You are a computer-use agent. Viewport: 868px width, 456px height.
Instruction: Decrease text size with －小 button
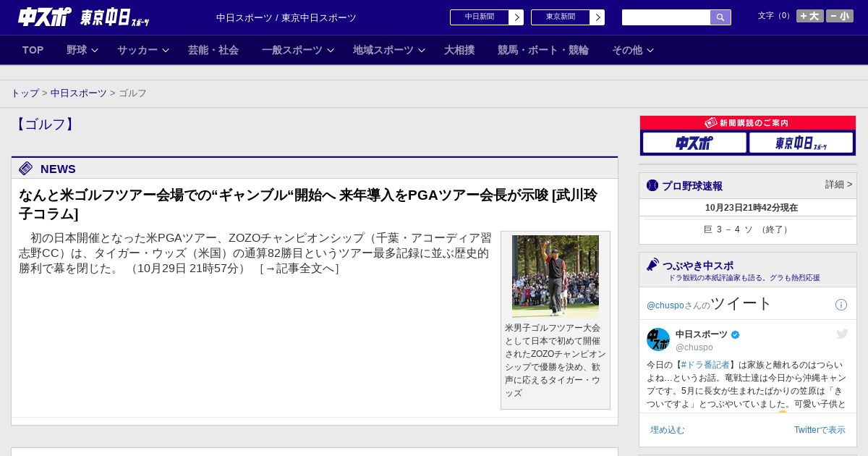(840, 16)
